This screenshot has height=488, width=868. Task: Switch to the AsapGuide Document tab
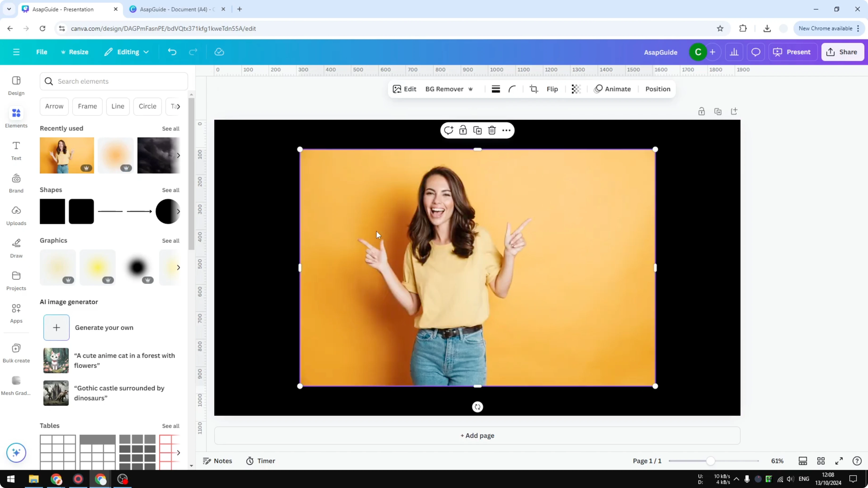175,9
